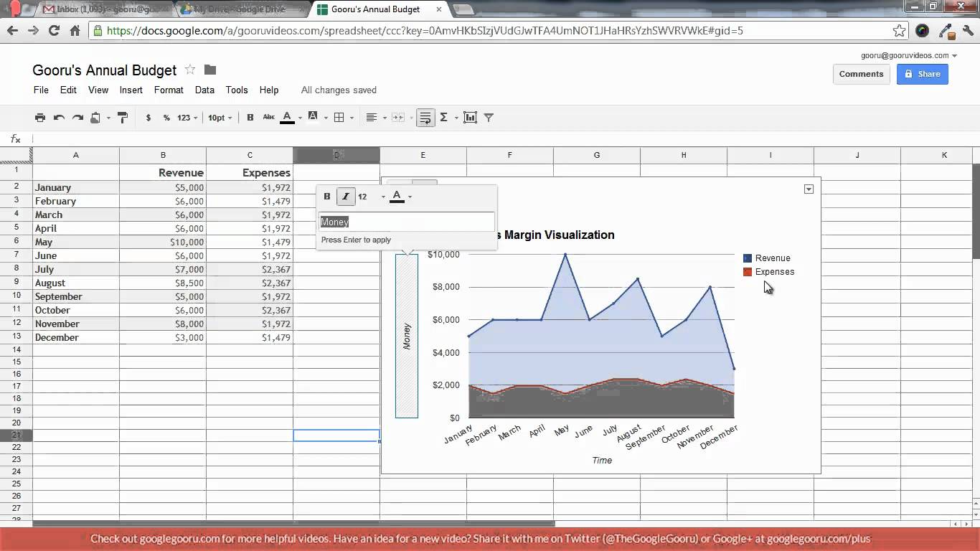The image size is (980, 551).
Task: Open axis title font size dropdown
Action: [372, 197]
